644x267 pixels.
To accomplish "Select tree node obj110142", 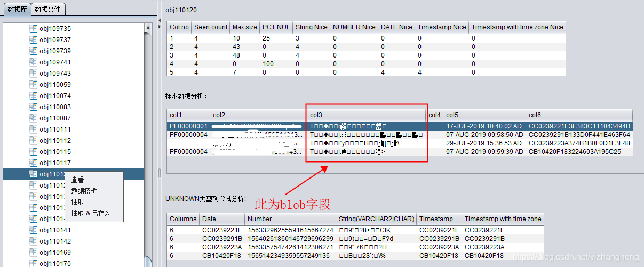I will click(x=55, y=241).
